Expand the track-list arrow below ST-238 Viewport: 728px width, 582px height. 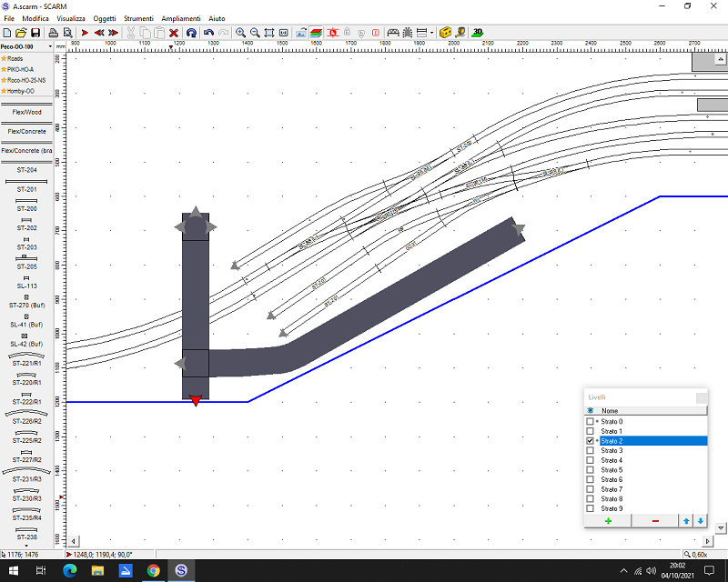coord(26,546)
